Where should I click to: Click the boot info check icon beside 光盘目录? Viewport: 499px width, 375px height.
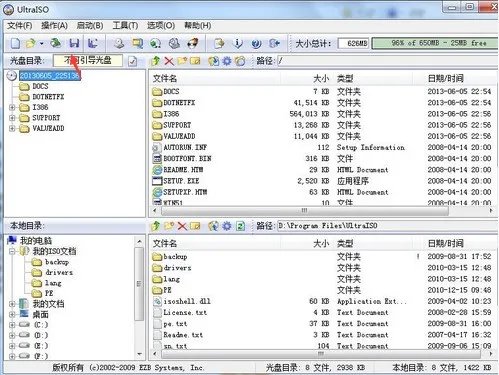coord(133,61)
